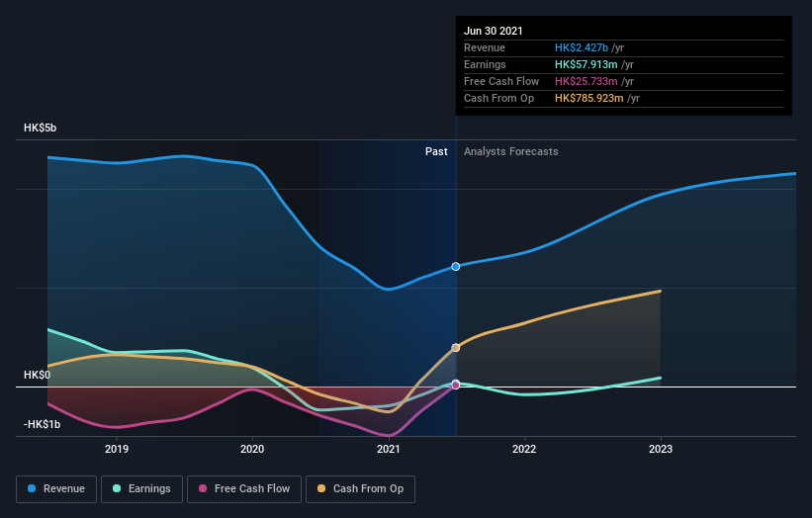Click the Past section label

point(436,151)
